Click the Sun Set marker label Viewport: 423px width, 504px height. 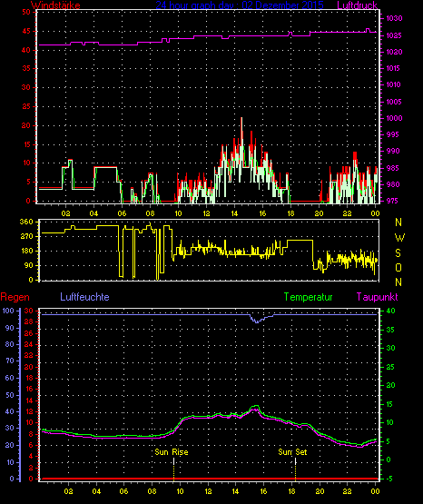point(292,452)
